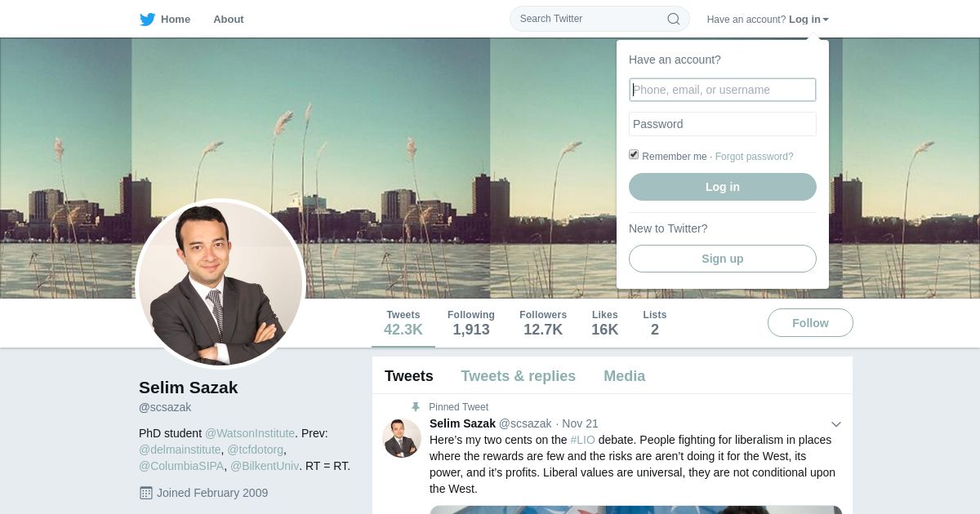Open the Following 1,913 list

[x=471, y=323]
